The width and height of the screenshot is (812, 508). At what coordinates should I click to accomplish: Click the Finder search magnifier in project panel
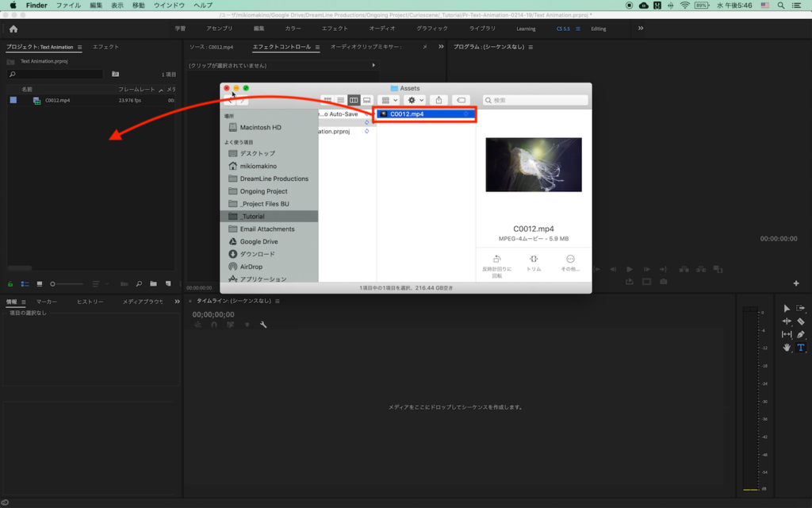[x=139, y=283]
